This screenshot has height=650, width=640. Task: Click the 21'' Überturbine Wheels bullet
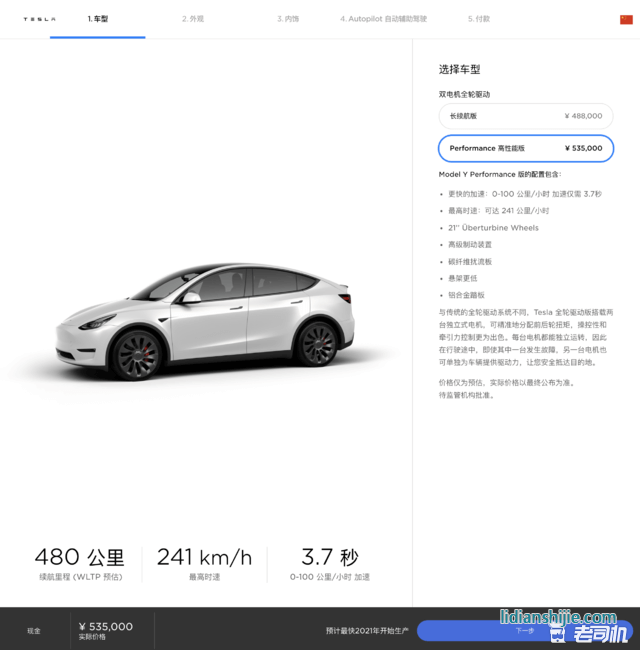493,228
